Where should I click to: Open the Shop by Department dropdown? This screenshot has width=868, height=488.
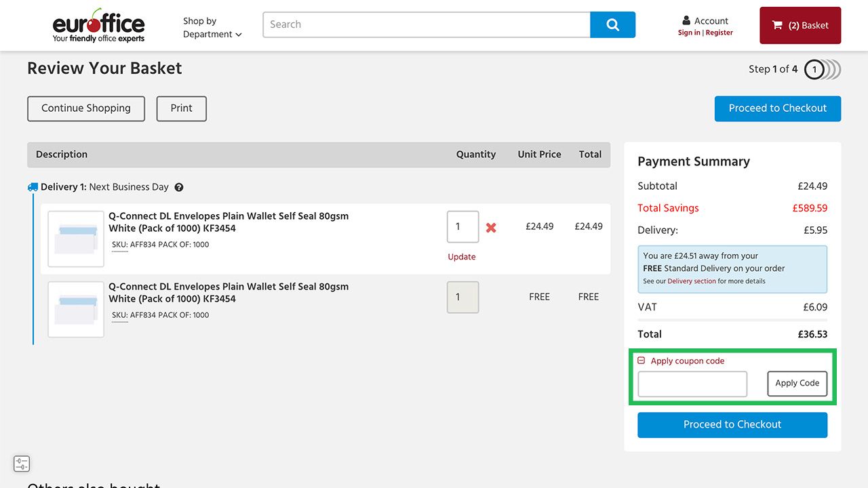[x=212, y=28]
